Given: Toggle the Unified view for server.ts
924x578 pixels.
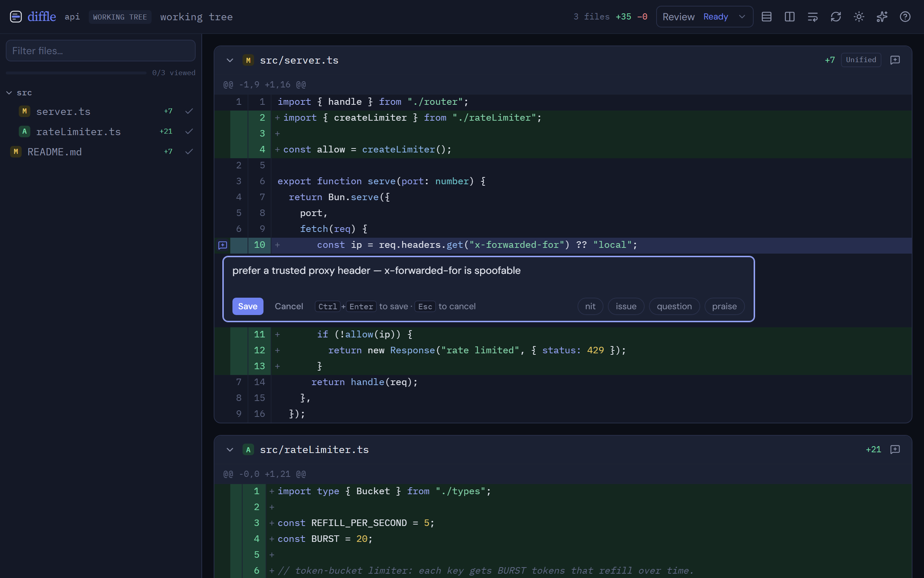Looking at the screenshot, I should (x=861, y=60).
